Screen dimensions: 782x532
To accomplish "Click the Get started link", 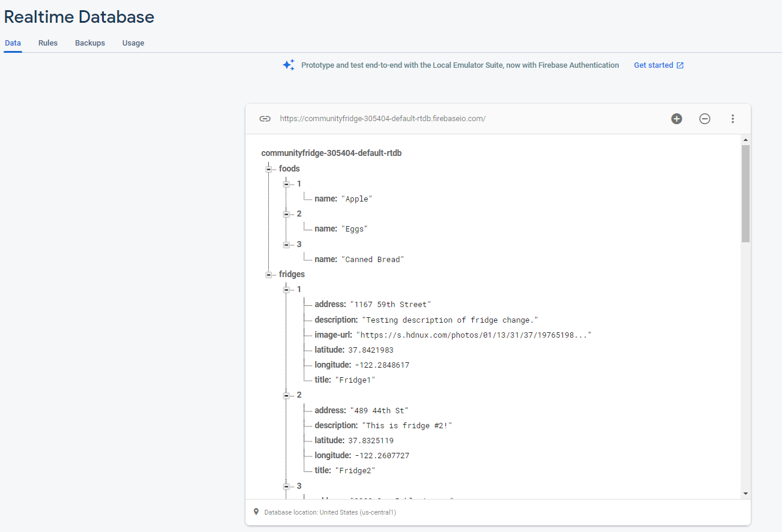I will 654,65.
